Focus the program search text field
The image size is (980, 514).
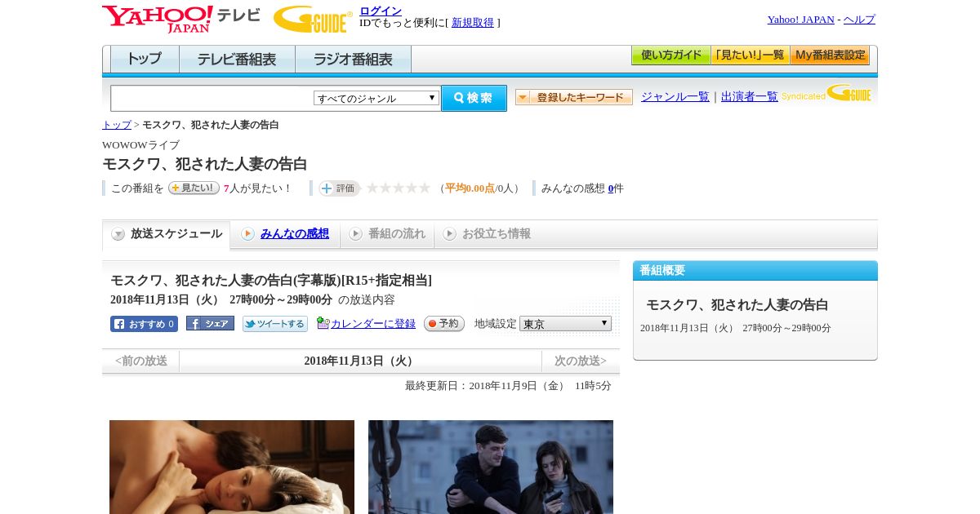[x=212, y=98]
